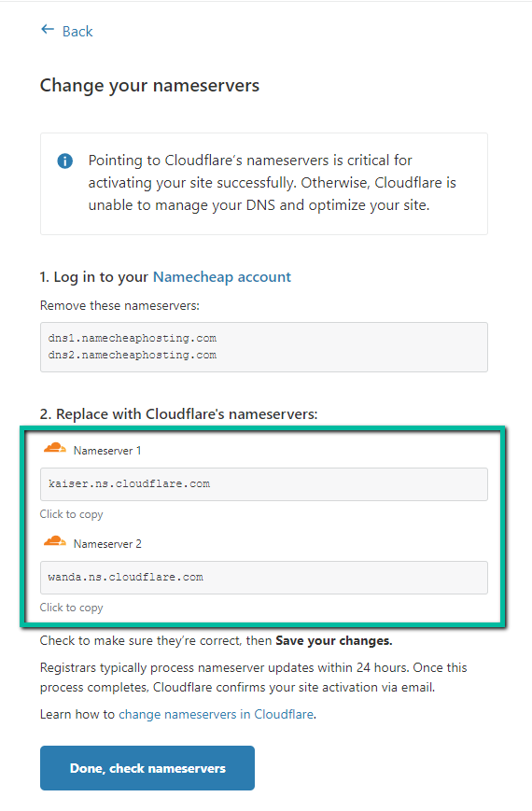
Task: Copy wanda.ns.cloudflare.com from its field
Action: 264,577
